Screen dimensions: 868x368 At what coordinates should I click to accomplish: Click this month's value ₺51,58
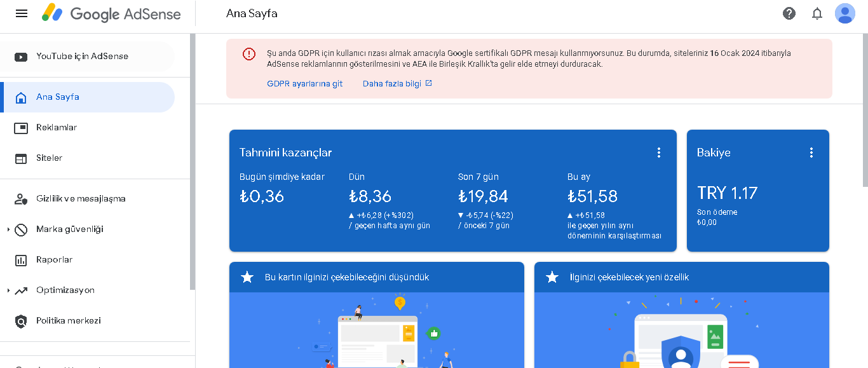pyautogui.click(x=592, y=196)
